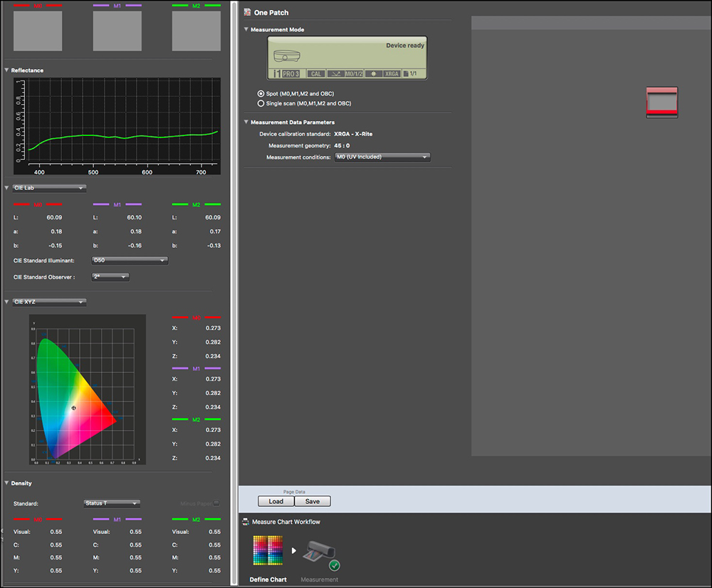Open the Status T density standard dropdown

coord(112,503)
